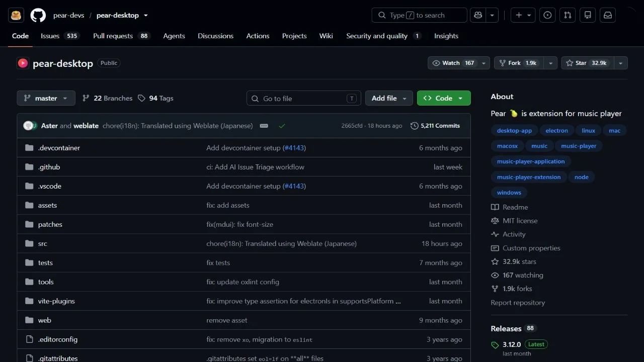644x362 pixels.
Task: Click the .github folder icon
Action: click(x=29, y=167)
